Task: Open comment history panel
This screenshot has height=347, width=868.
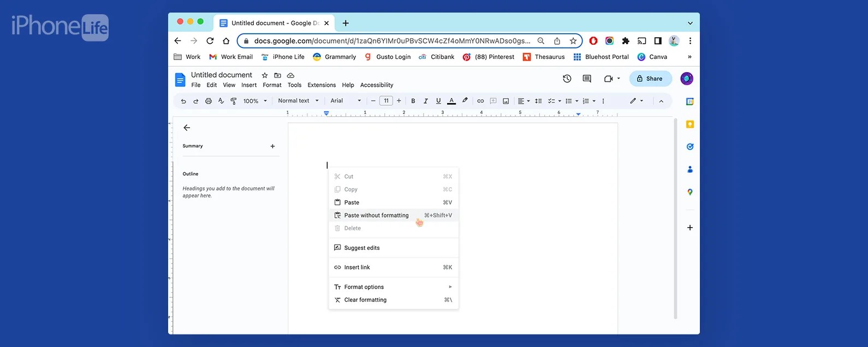Action: click(587, 79)
